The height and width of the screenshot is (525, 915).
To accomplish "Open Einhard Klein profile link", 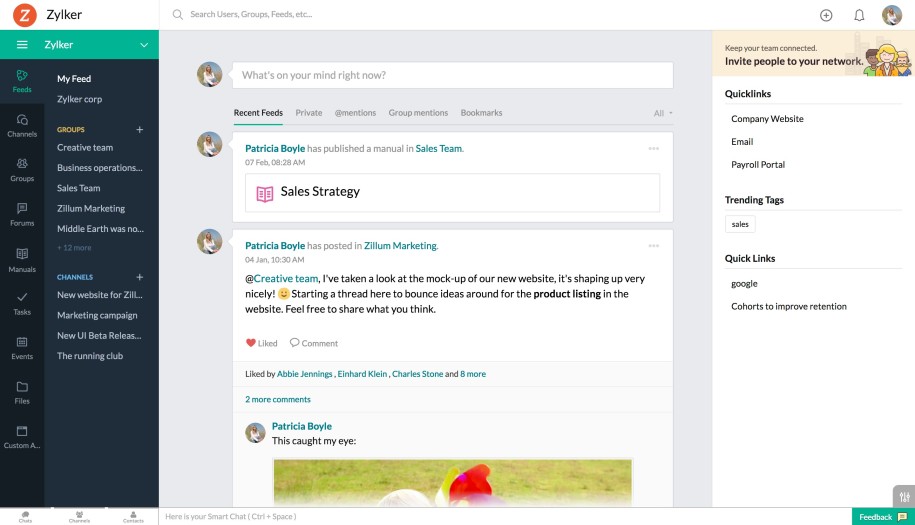I will [362, 374].
